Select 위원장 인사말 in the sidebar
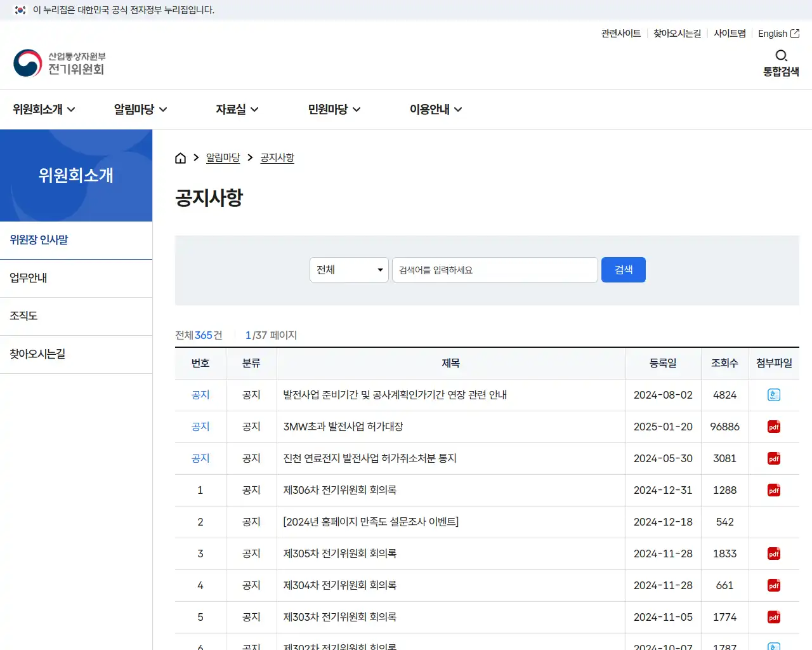 point(76,240)
